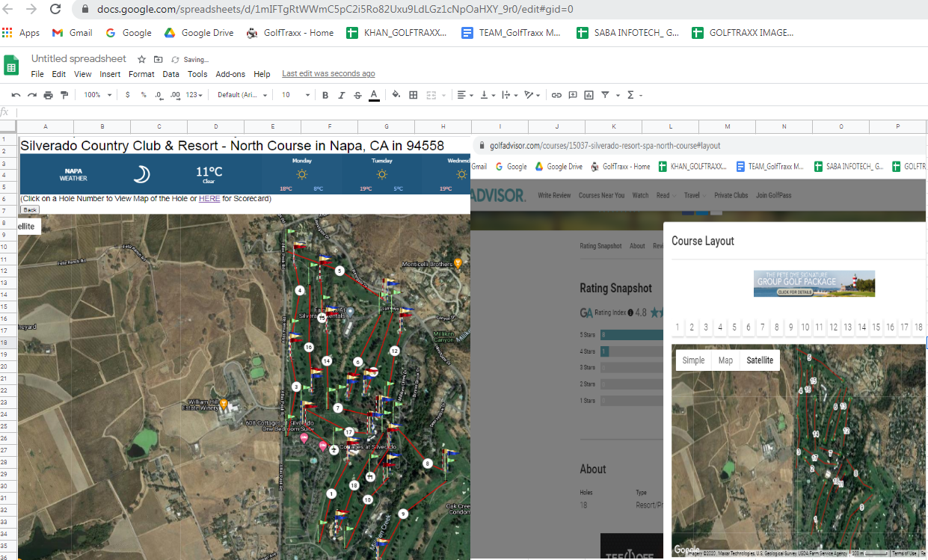Open the Format menu

tap(141, 74)
